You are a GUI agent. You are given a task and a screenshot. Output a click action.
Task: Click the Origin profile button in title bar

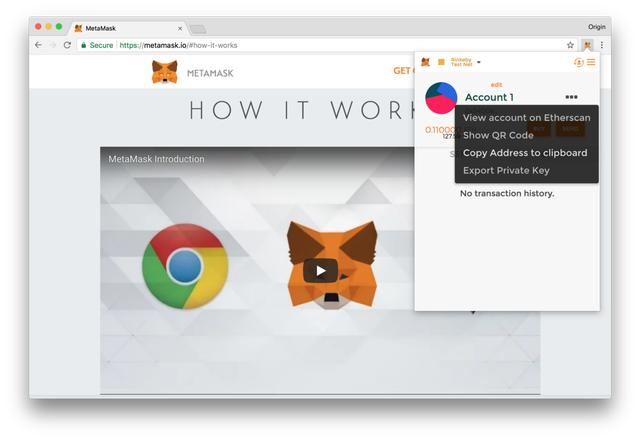coord(597,27)
